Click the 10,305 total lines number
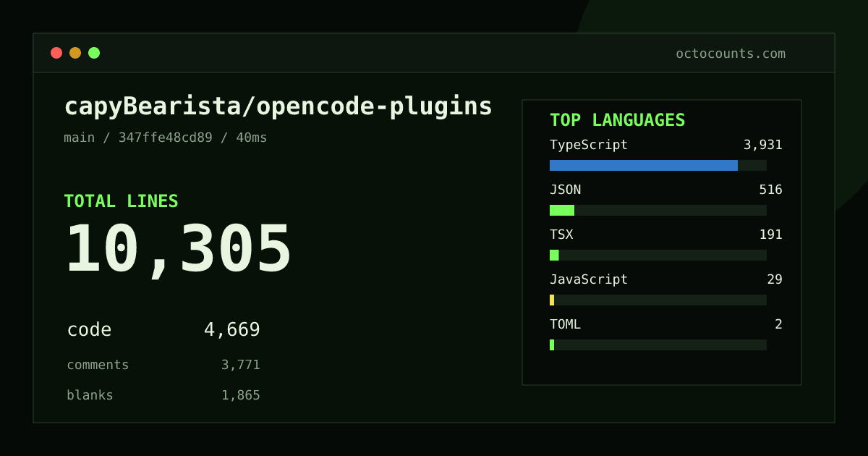868x456 pixels. 178,250
